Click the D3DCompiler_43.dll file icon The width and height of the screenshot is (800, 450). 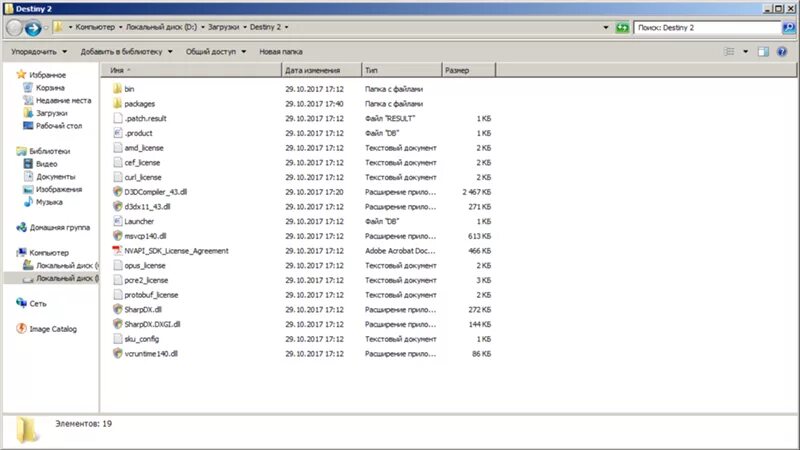[x=117, y=192]
